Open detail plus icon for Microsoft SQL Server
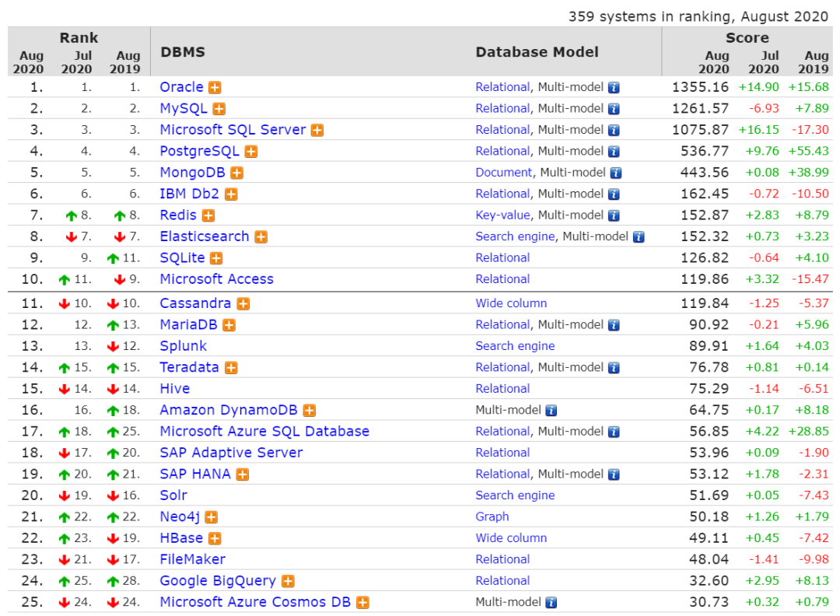The image size is (840, 616). pos(317,130)
